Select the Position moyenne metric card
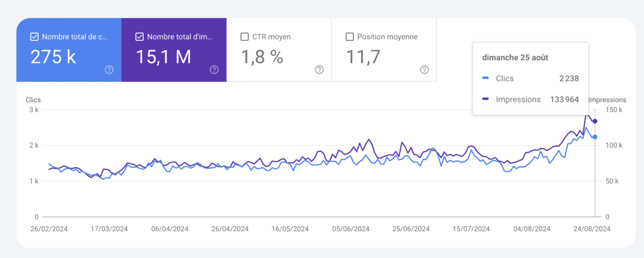 point(383,50)
